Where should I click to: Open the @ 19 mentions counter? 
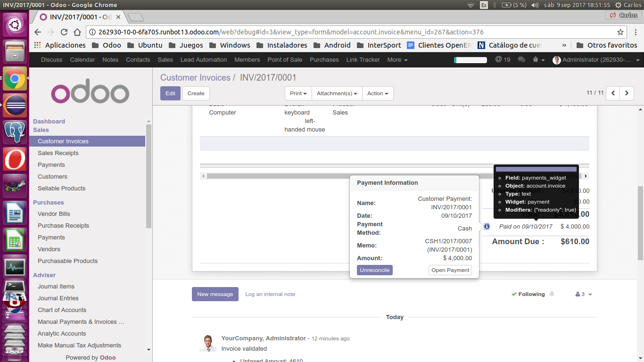click(x=503, y=60)
